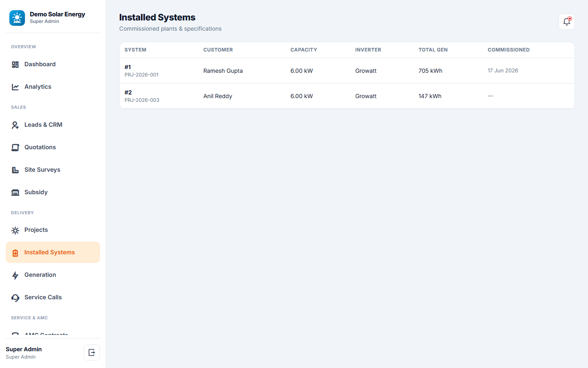Navigate to Quotations
The image size is (588, 368).
click(x=53, y=147)
